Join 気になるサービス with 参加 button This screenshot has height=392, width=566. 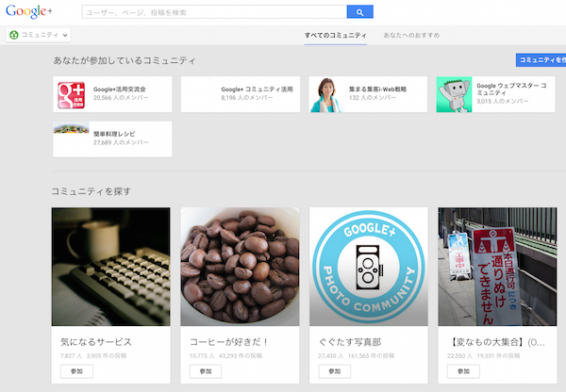pos(77,371)
